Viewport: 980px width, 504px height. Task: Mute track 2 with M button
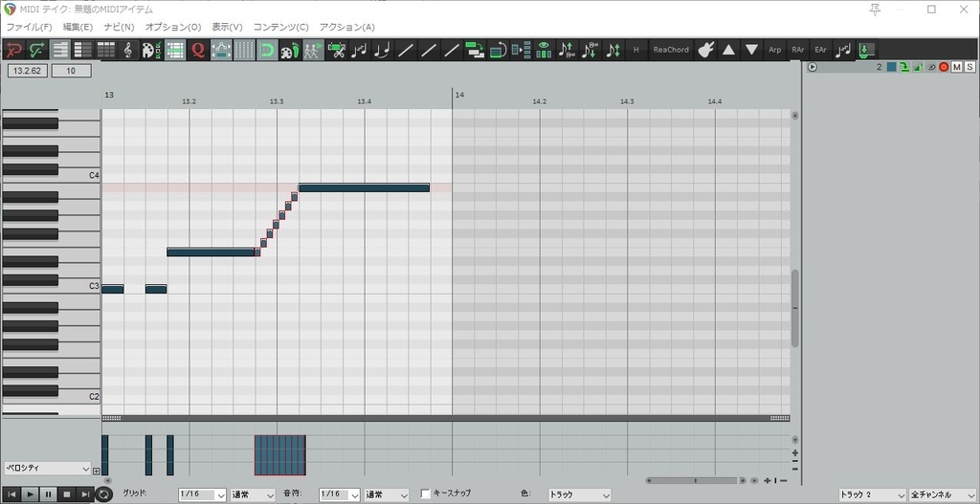pos(957,67)
